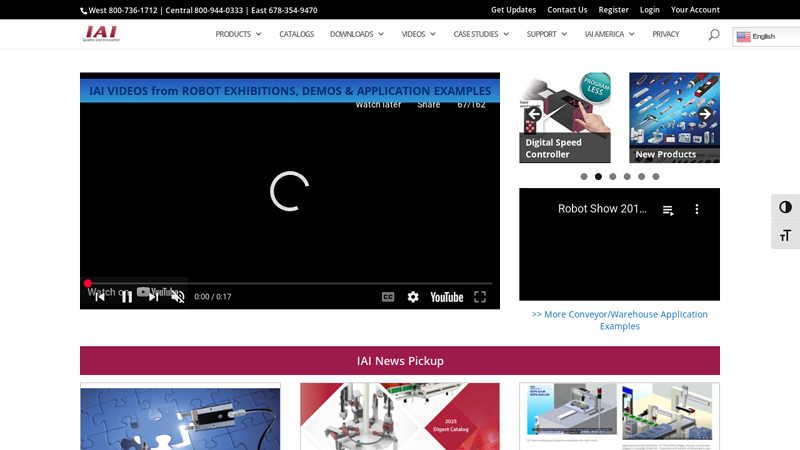Click Digital Speed Controller carousel card
This screenshot has width=800, height=450.
point(565,118)
